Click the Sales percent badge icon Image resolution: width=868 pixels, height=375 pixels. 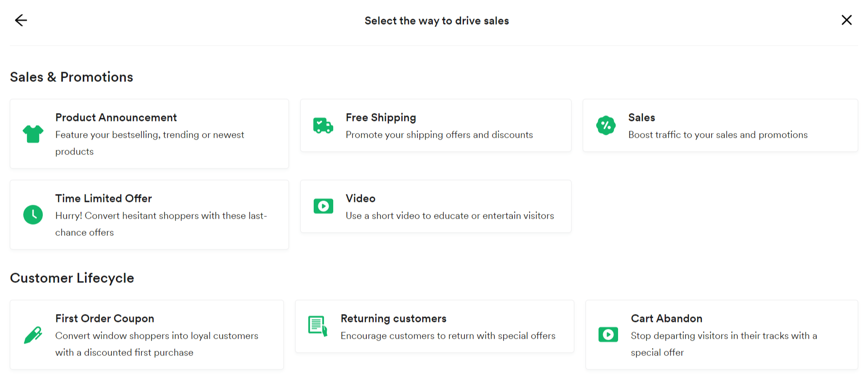point(606,126)
